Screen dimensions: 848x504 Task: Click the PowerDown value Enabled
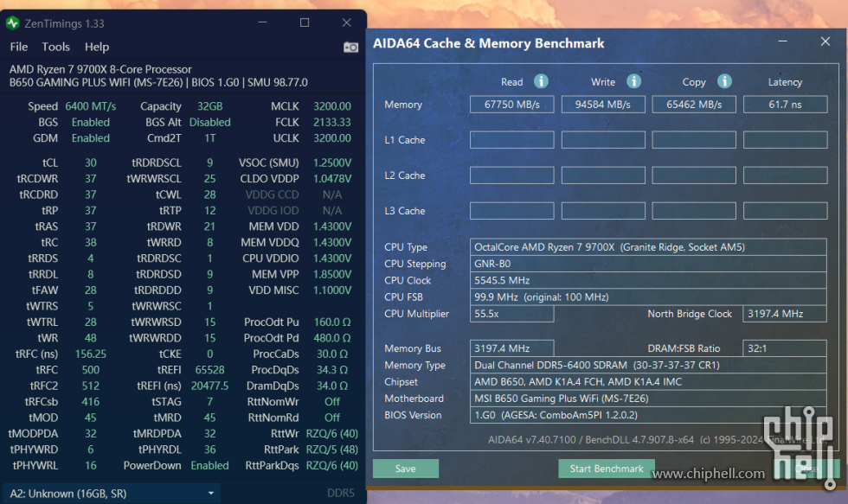pyautogui.click(x=209, y=466)
